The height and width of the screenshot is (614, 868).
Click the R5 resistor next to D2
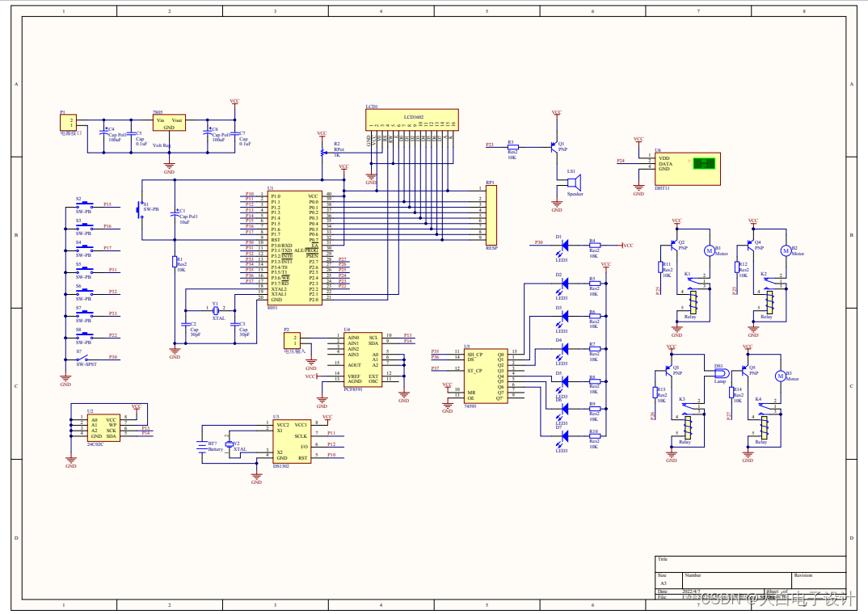coord(595,284)
